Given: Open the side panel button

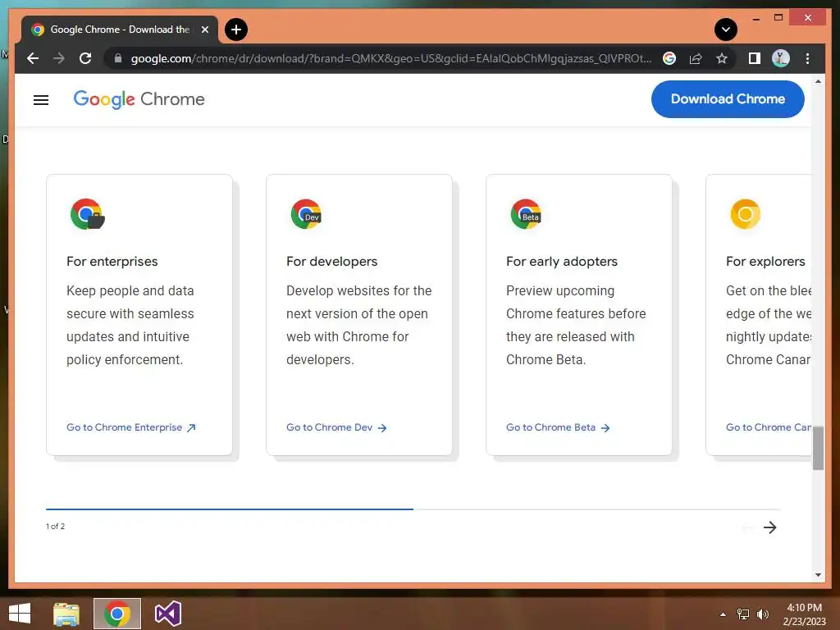Looking at the screenshot, I should 755,58.
